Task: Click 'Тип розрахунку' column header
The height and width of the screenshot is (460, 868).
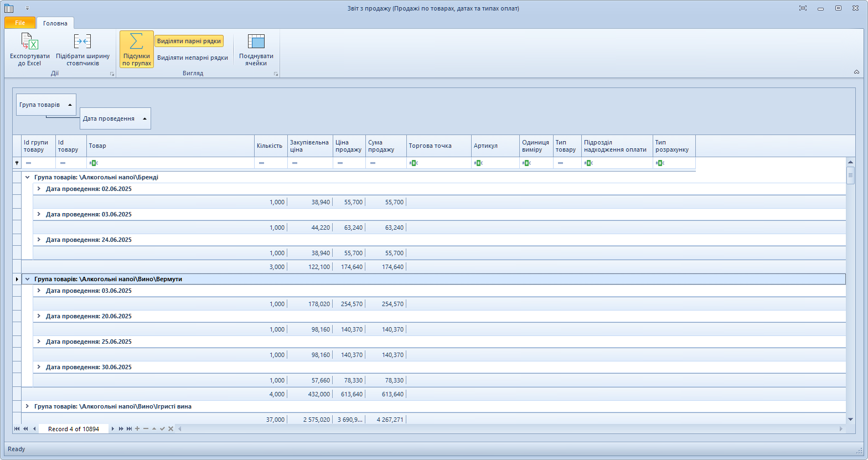Action: [x=674, y=146]
